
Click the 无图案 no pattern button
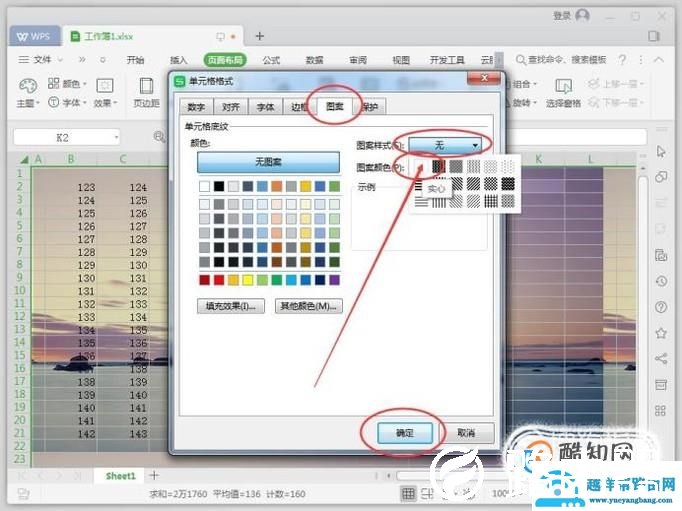[x=268, y=162]
